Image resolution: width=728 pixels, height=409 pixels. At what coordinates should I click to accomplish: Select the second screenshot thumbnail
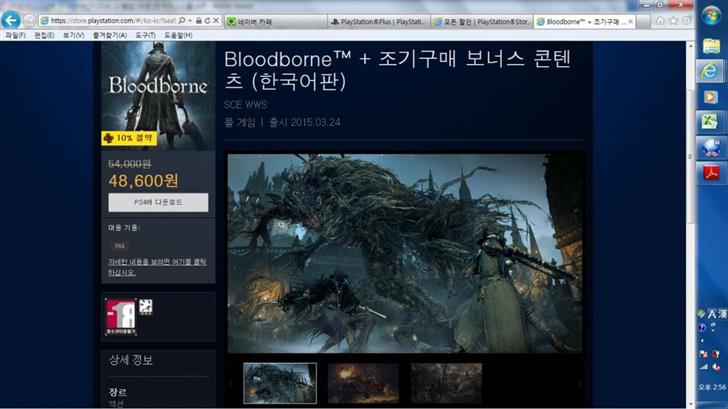point(363,383)
